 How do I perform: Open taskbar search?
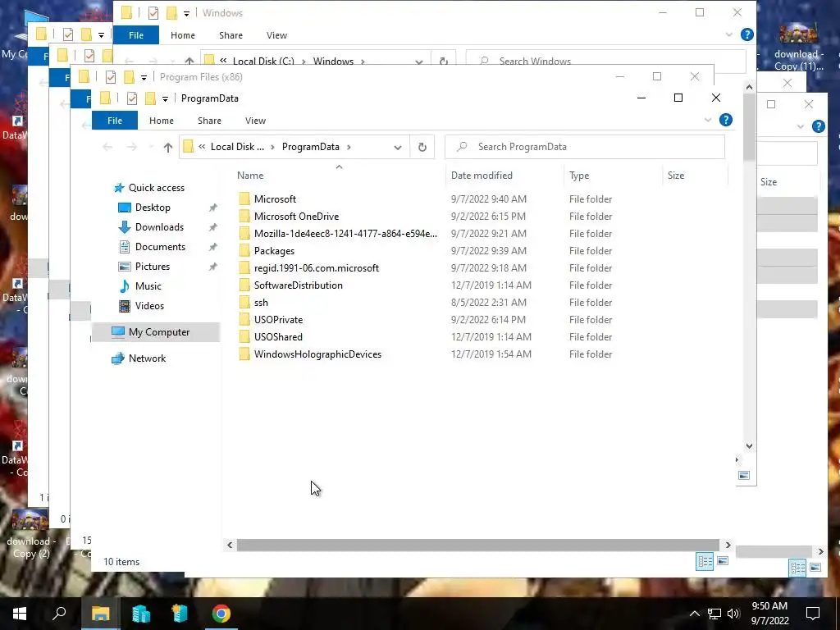(59, 614)
